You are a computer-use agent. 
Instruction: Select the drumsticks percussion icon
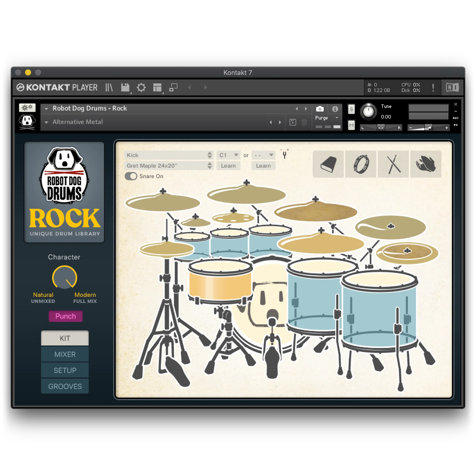[393, 164]
